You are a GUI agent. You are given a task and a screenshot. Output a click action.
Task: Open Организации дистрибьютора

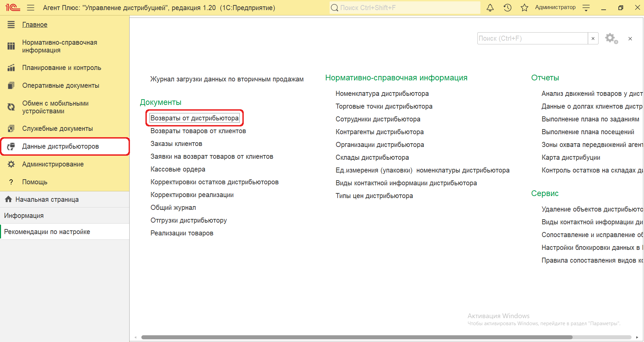(380, 145)
